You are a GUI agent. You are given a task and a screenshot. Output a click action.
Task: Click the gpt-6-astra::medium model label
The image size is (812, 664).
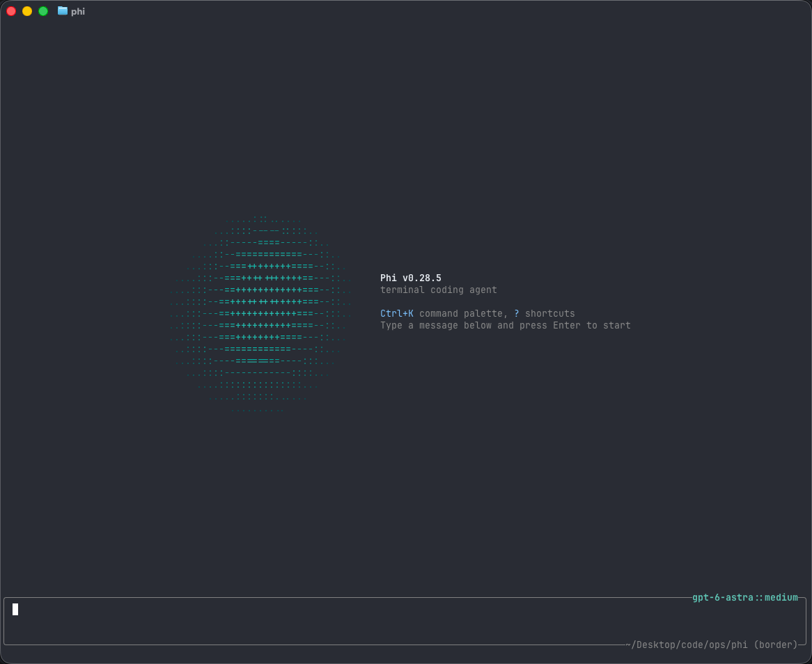[744, 597]
